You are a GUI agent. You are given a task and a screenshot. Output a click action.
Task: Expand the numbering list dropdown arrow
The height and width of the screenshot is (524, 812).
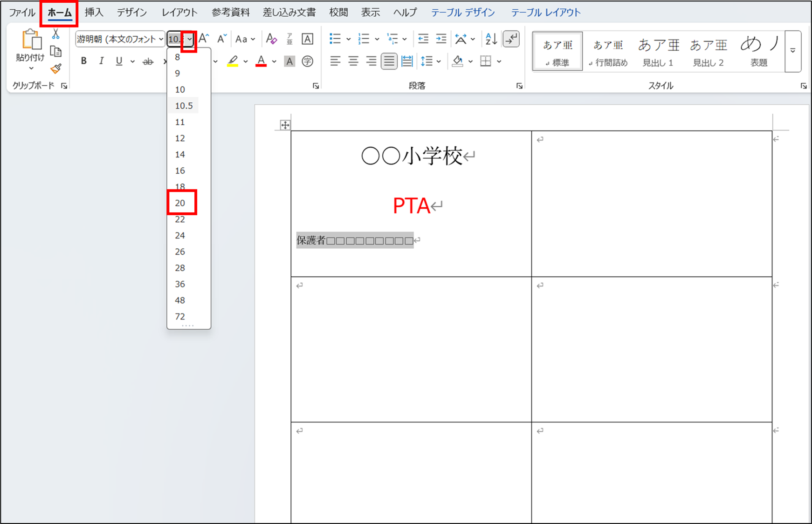coord(377,39)
